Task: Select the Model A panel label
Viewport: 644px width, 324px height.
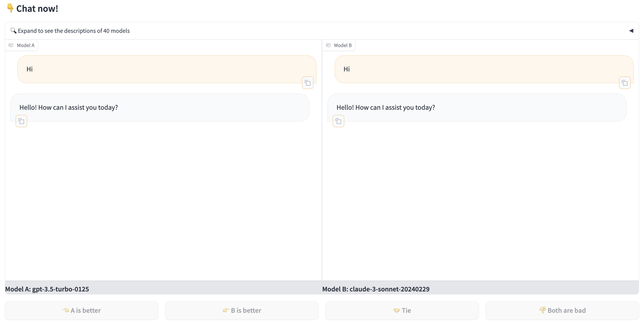Action: tap(25, 45)
